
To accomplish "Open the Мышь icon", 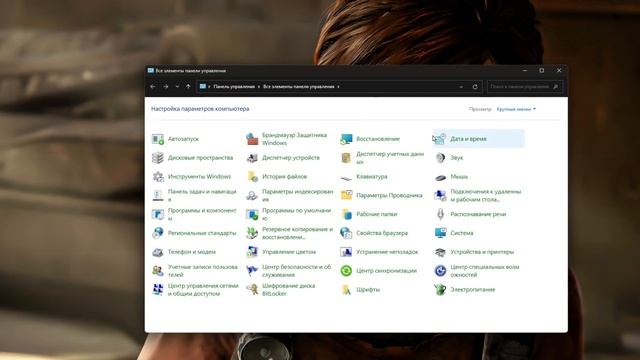I will click(440, 178).
